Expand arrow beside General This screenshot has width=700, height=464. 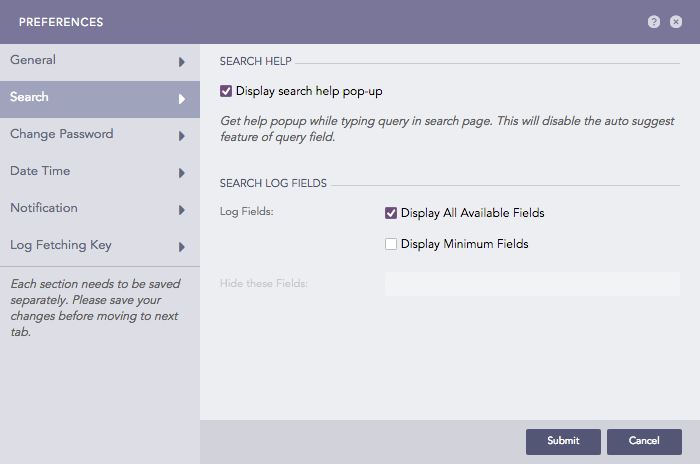click(x=182, y=62)
